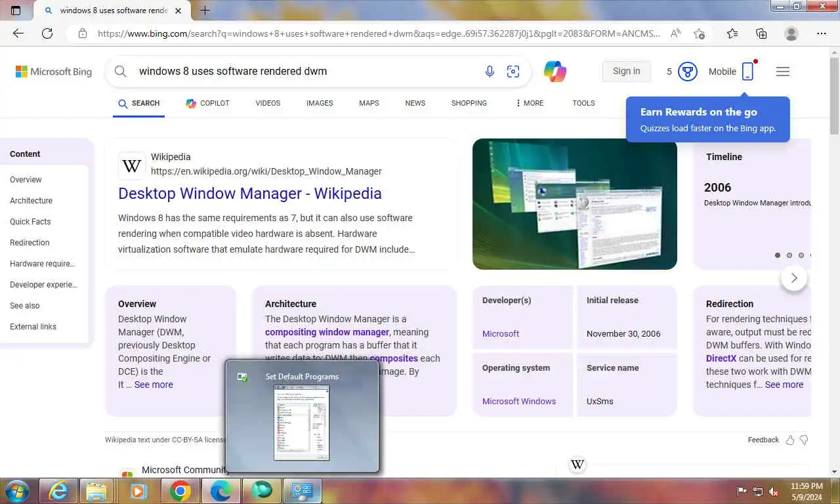The image size is (840, 504).
Task: Open Desktop Window Manager - Wikipedia result
Action: pos(250,194)
